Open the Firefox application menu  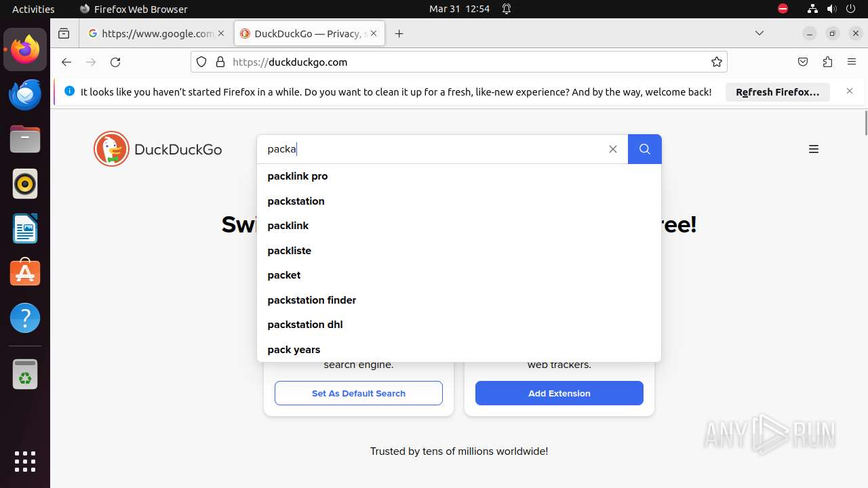(852, 62)
